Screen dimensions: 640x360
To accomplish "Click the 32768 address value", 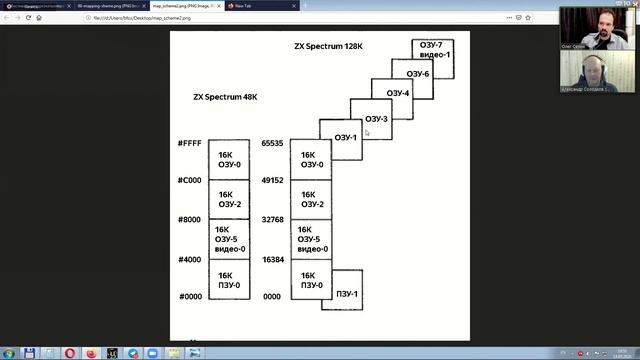I will [272, 220].
